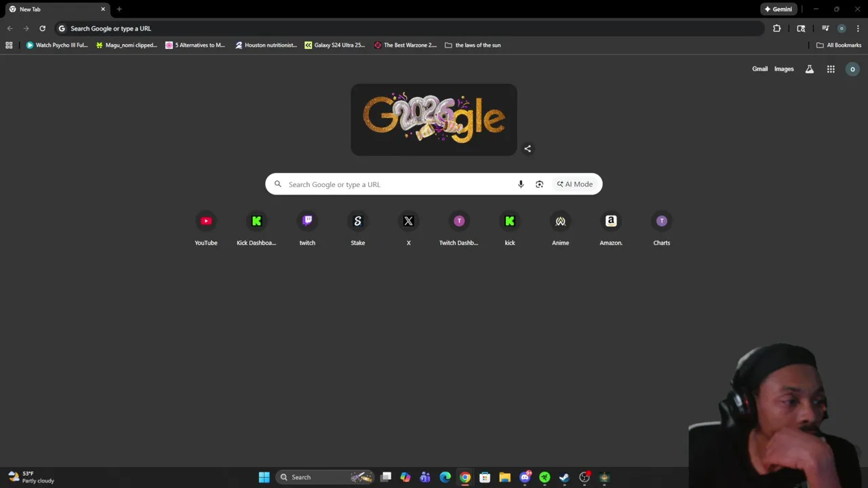Open a new tab with the plus button
This screenshot has width=868, height=488.
click(x=119, y=9)
